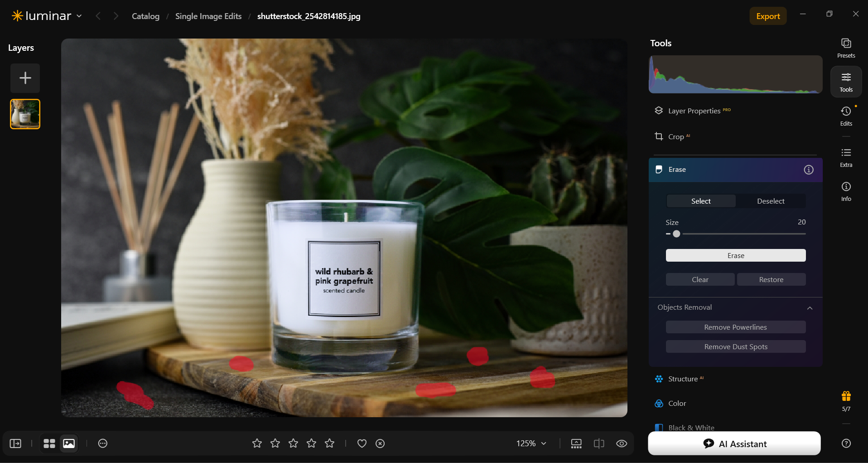The width and height of the screenshot is (868, 463).
Task: Open filmstrip display icon
Action: click(x=576, y=444)
